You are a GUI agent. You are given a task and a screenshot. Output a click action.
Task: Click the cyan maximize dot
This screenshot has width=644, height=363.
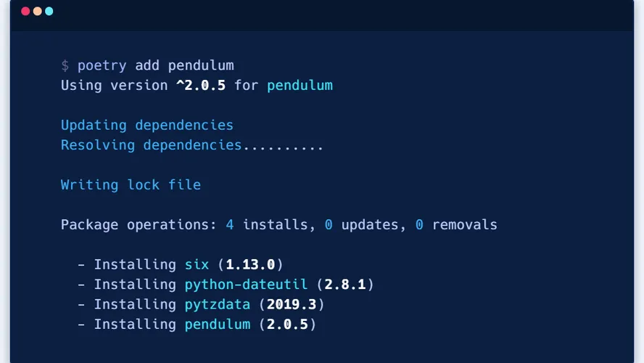[49, 12]
